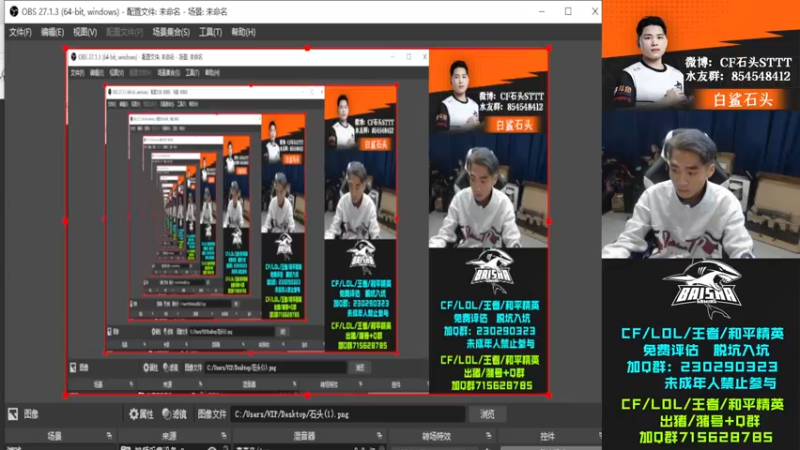Pop out the 转场特效 dock panel

click(x=488, y=436)
